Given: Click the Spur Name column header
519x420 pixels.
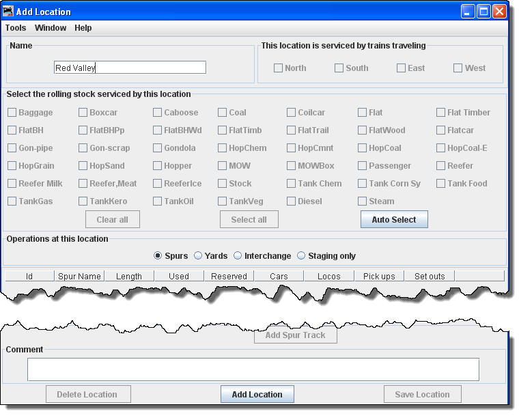Looking at the screenshot, I should click(79, 277).
